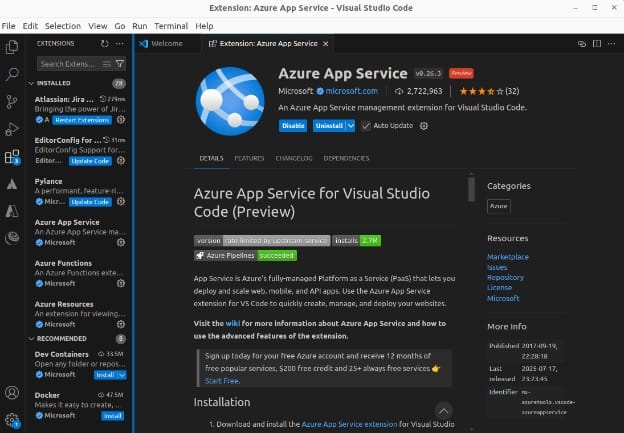Open Dev Containers Install dropdown arrow
624x433 pixels.
(x=122, y=375)
